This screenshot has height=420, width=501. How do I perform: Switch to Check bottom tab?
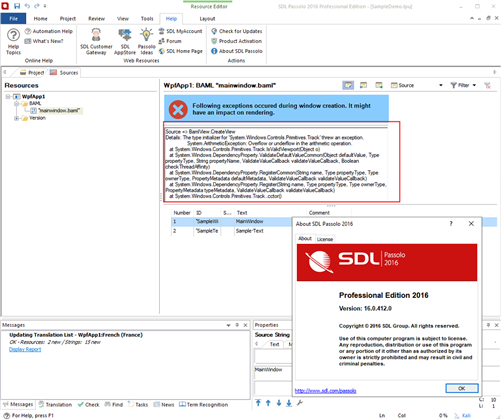point(88,404)
